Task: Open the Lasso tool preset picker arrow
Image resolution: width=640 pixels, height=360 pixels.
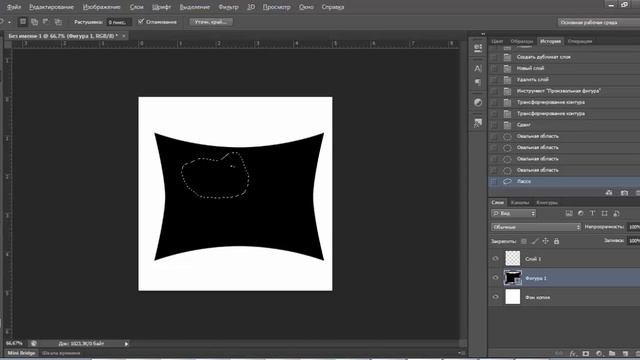Action: (x=9, y=22)
